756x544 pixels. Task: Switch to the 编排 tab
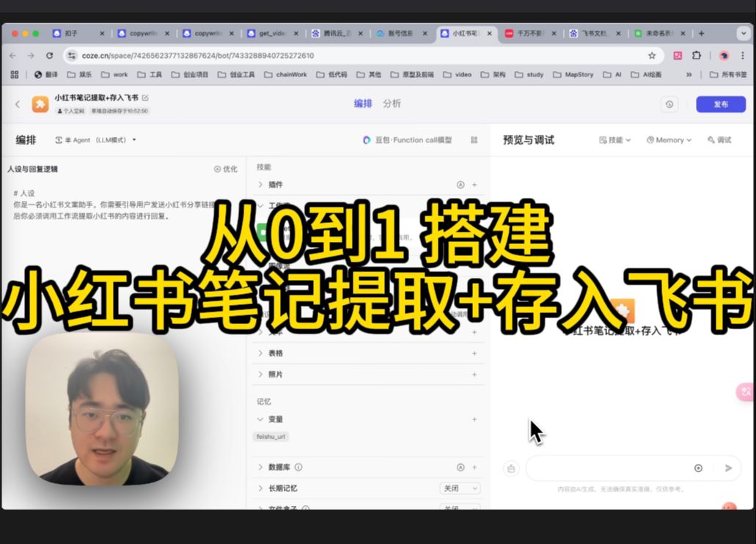(362, 103)
